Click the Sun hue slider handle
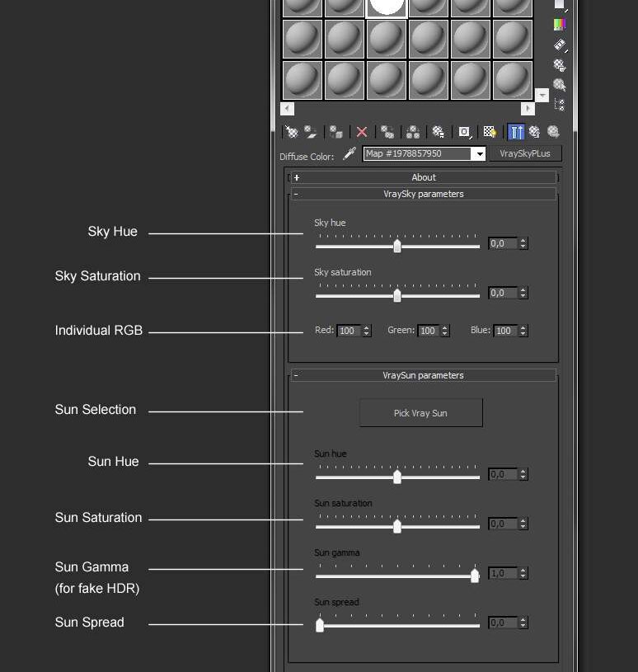Viewport: 638px width, 672px height. [x=397, y=477]
